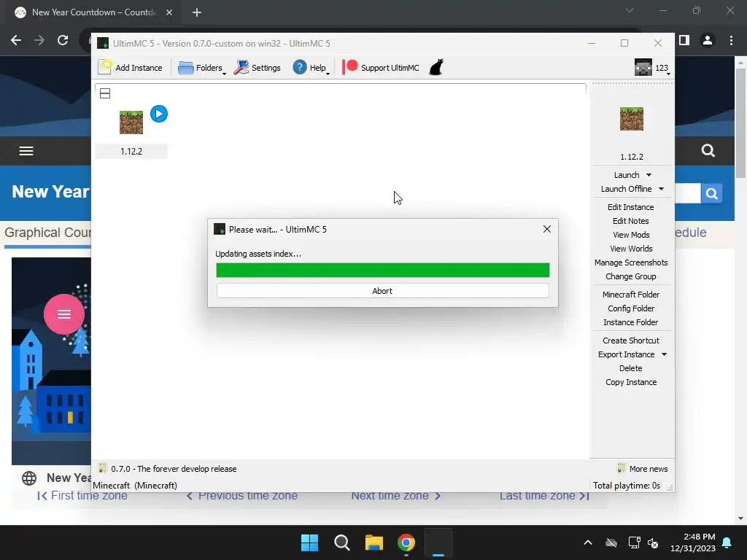Screen dimensions: 747x560
Task: Click the website search magnifier icon in the dark bar
Action: pos(708,151)
